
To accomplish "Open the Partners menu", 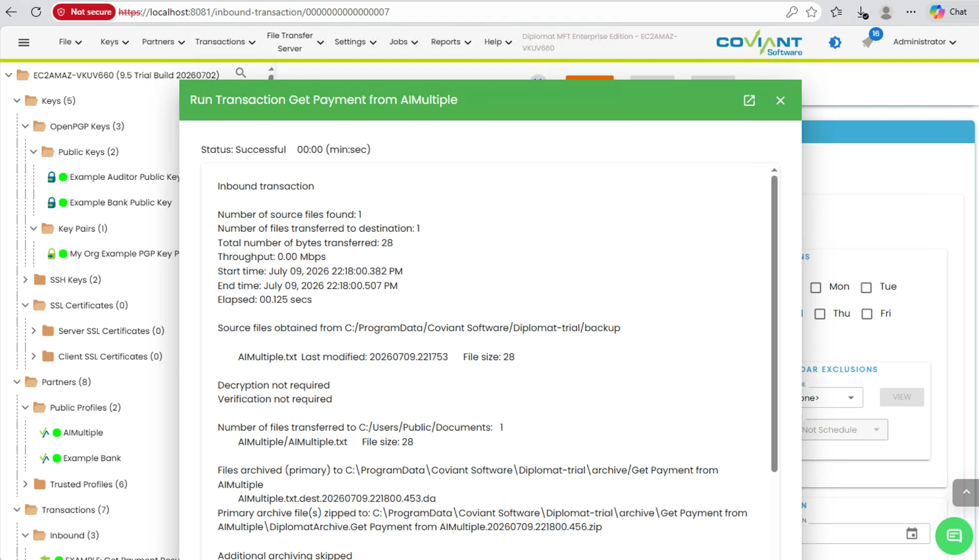I will coord(163,42).
